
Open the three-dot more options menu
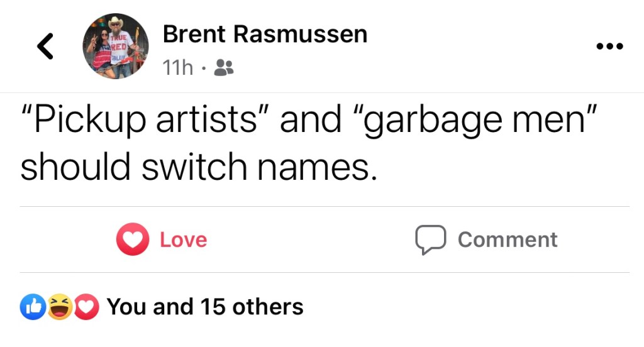[x=610, y=47]
